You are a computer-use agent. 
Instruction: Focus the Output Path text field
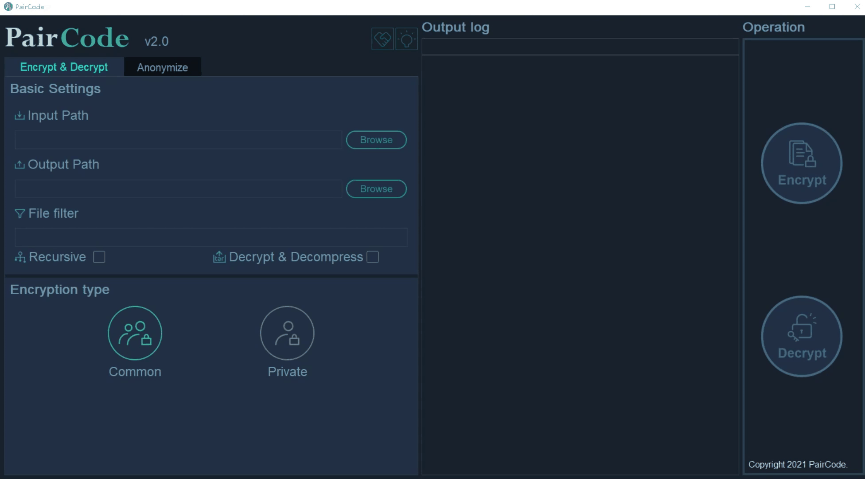pos(178,189)
